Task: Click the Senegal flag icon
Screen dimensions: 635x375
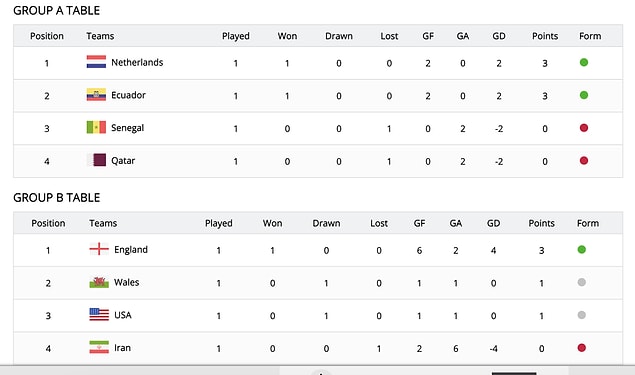Action: [x=96, y=128]
